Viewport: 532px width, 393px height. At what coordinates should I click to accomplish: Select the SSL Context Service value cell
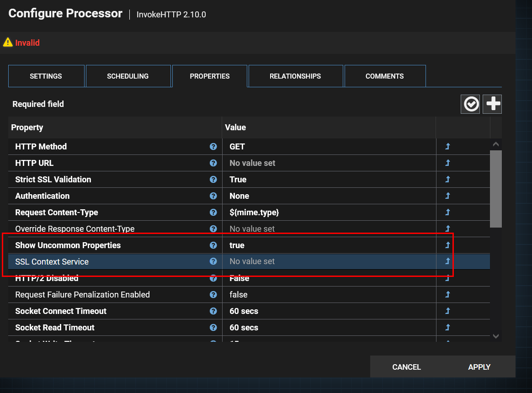click(329, 261)
